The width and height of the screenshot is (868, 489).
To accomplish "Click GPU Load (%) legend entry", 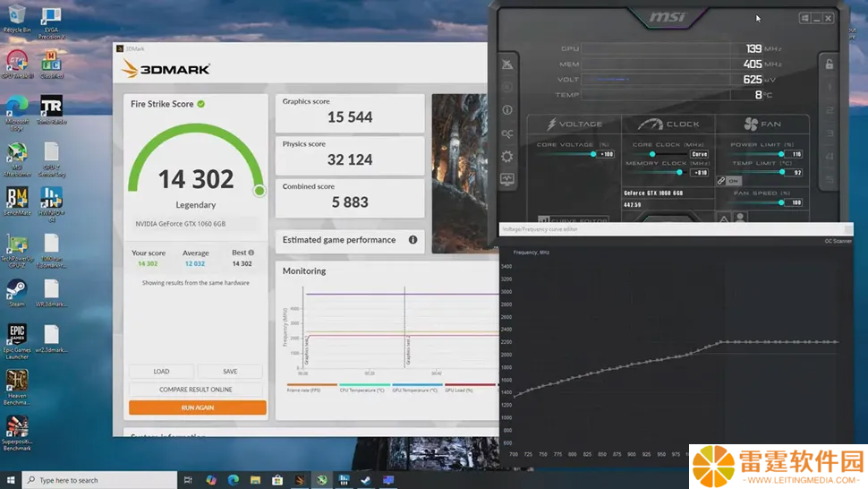I will pyautogui.click(x=470, y=388).
